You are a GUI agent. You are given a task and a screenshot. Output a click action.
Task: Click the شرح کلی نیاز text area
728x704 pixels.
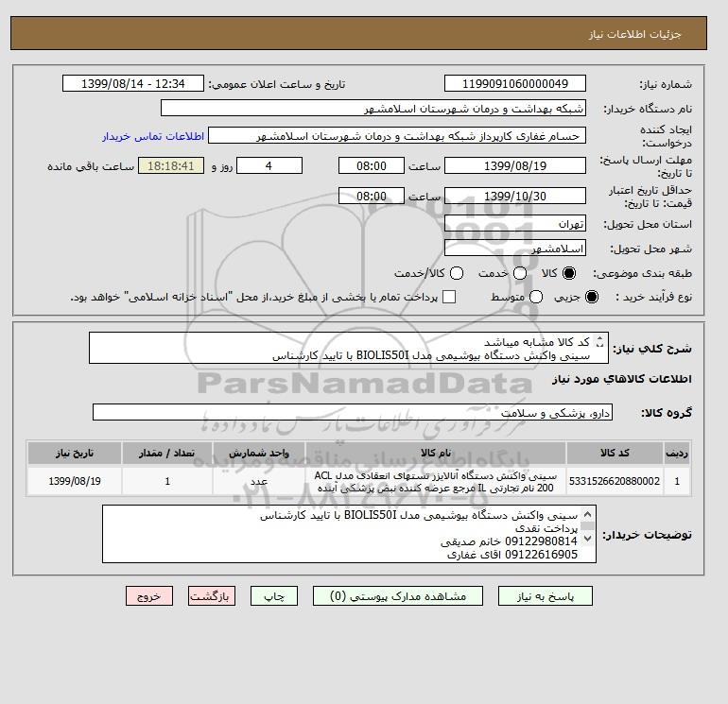click(349, 348)
